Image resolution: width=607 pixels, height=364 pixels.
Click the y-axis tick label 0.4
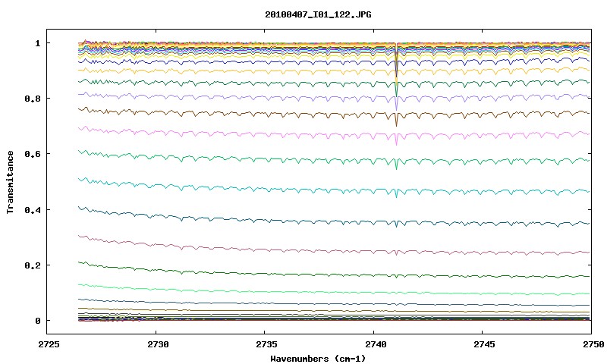click(x=33, y=209)
